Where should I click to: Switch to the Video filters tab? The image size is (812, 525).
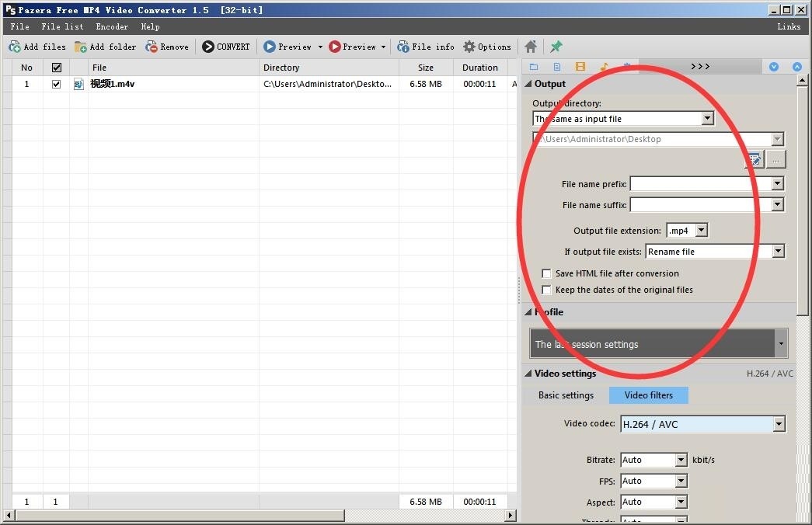tap(648, 395)
